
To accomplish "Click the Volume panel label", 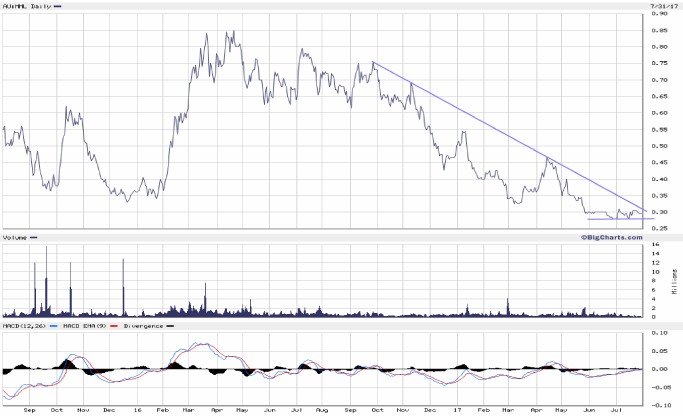I will point(14,237).
